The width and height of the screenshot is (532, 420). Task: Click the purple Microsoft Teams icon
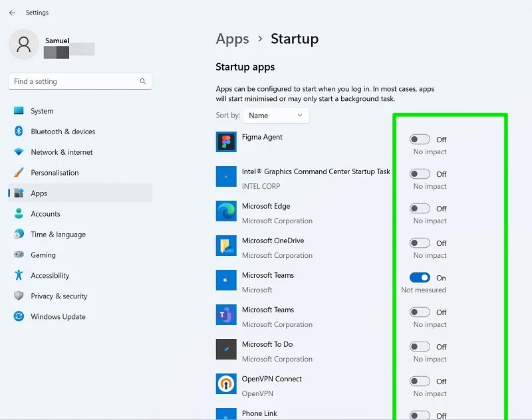[x=226, y=315]
